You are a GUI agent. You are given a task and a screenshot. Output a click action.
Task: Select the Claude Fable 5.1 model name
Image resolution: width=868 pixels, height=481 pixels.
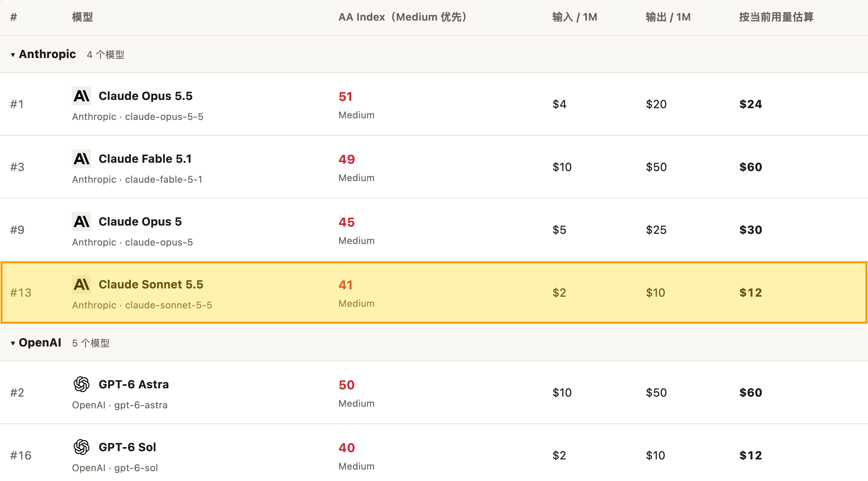point(145,159)
